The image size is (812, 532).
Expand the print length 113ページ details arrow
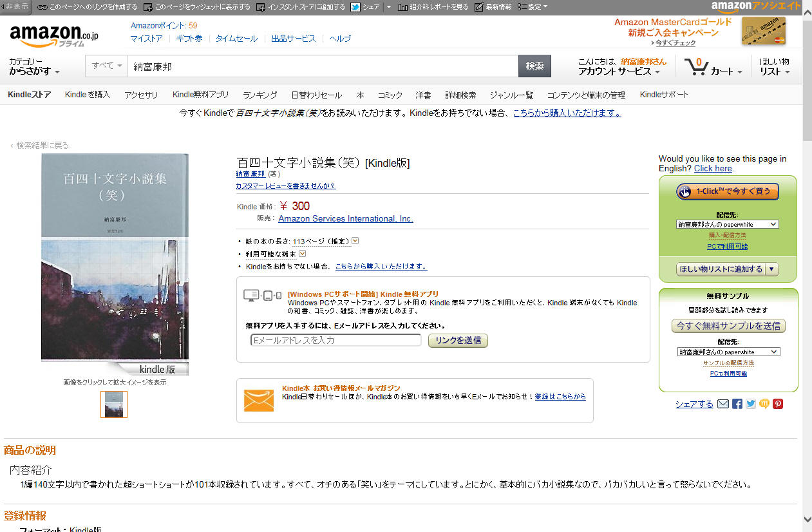[x=355, y=241]
